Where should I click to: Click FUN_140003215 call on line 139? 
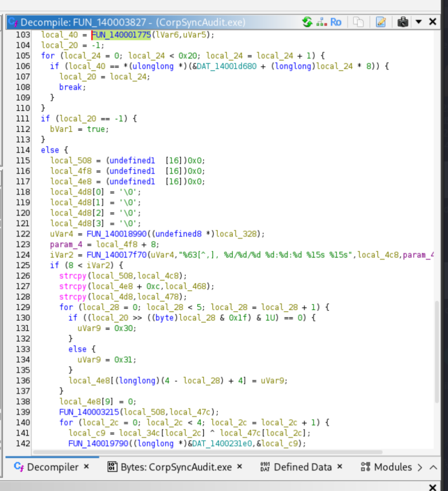pos(89,412)
